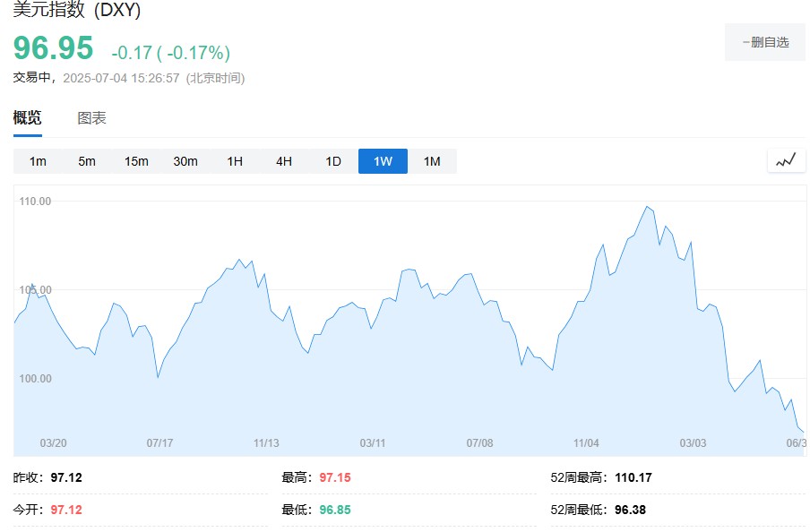Select the 5m interval button

point(87,161)
